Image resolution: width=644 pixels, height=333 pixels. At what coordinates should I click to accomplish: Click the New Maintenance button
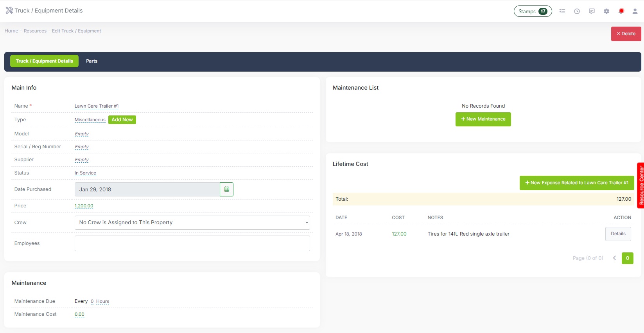483,119
